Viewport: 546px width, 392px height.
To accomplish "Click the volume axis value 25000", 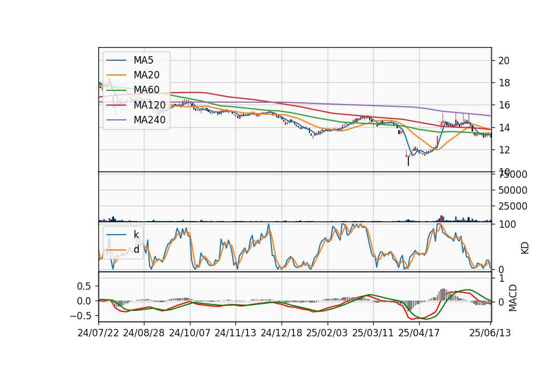I will [512, 206].
